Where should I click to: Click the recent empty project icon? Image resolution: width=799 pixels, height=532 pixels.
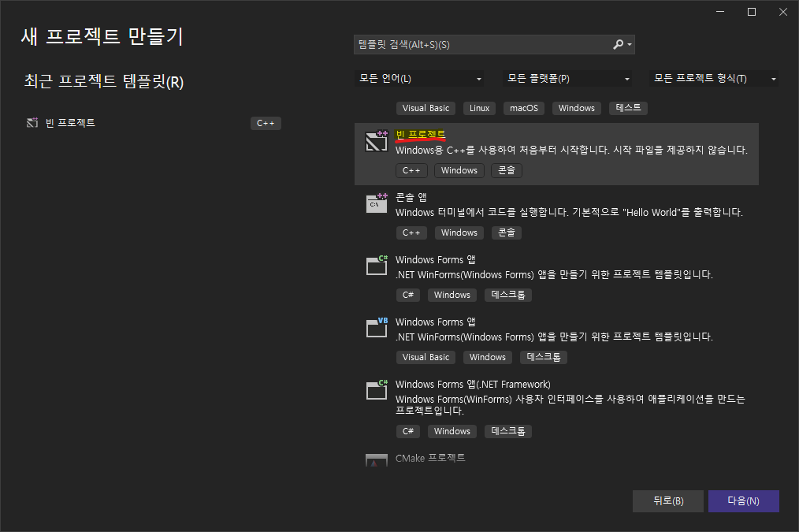(x=32, y=123)
